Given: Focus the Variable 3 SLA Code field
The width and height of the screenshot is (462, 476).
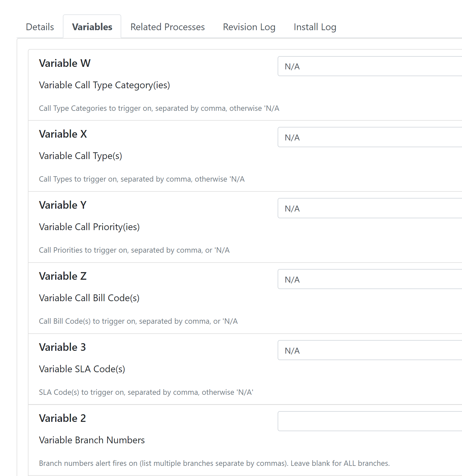Looking at the screenshot, I should pyautogui.click(x=370, y=351).
